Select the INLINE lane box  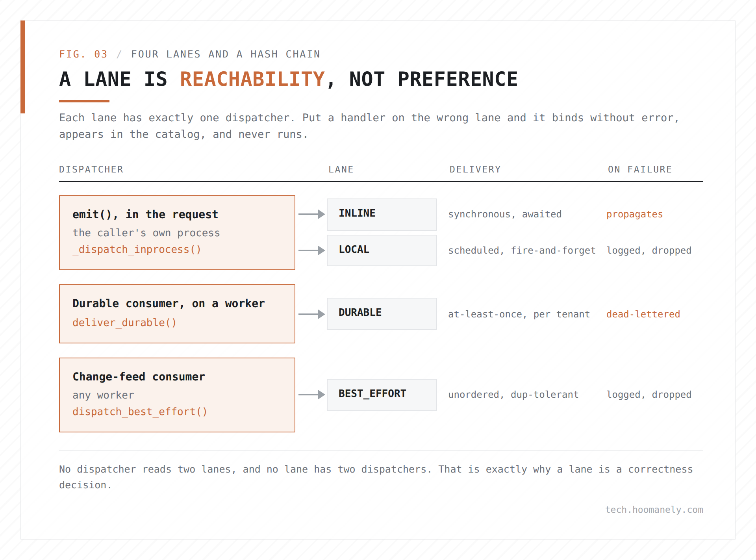[x=382, y=215]
